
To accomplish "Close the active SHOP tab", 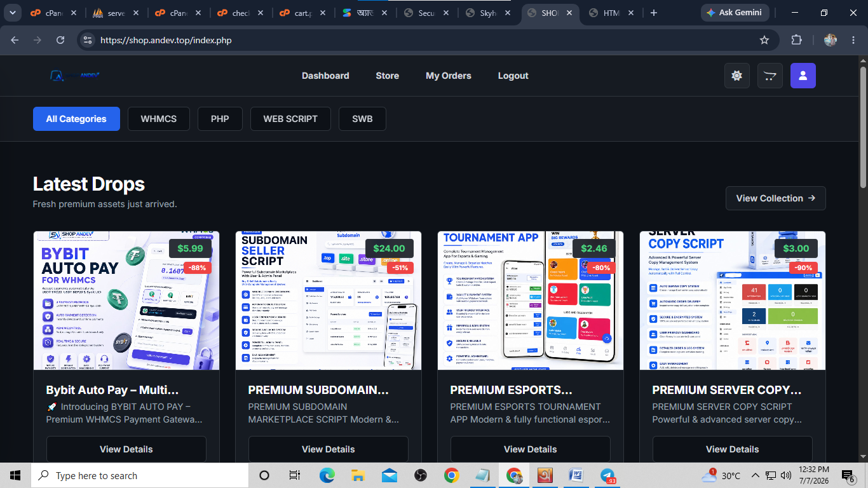I will pyautogui.click(x=569, y=13).
